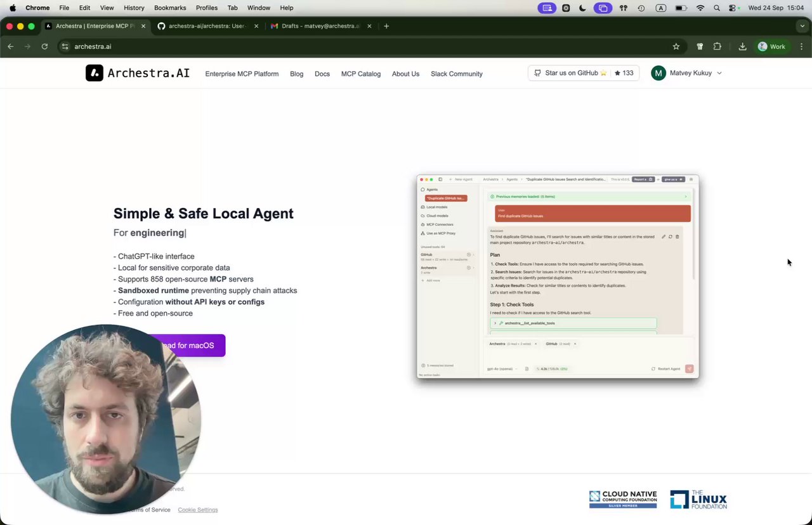This screenshot has width=812, height=525.
Task: Open the Docs page
Action: coord(322,74)
